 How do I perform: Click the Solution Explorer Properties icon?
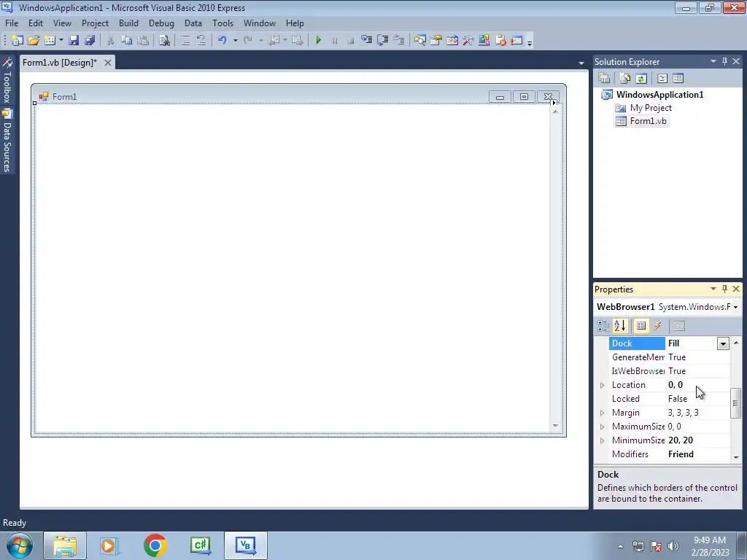coord(604,79)
